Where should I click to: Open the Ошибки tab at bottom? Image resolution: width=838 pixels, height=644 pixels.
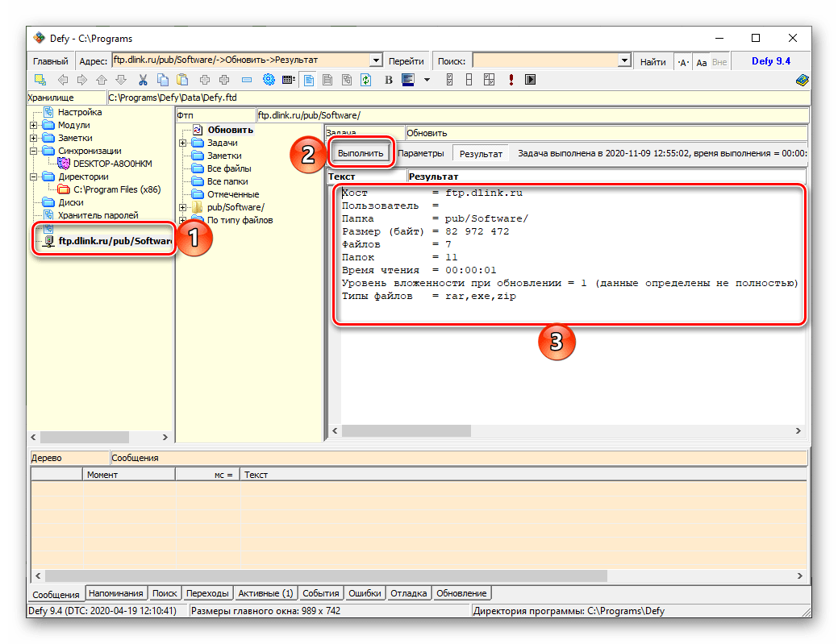[365, 593]
